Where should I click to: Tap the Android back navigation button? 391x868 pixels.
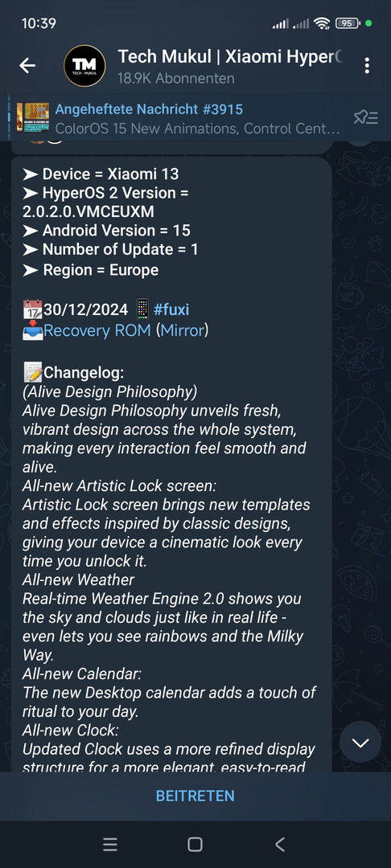(x=280, y=844)
